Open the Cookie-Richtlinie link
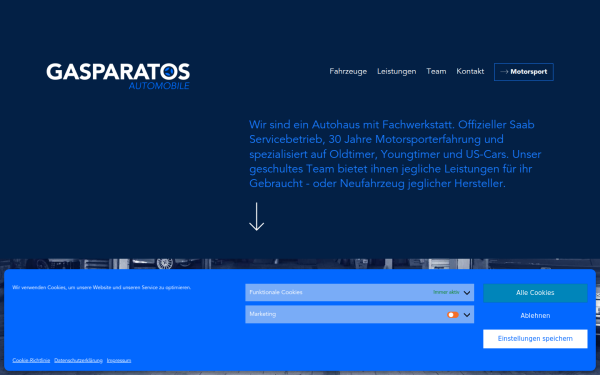The height and width of the screenshot is (375, 600). [x=31, y=360]
